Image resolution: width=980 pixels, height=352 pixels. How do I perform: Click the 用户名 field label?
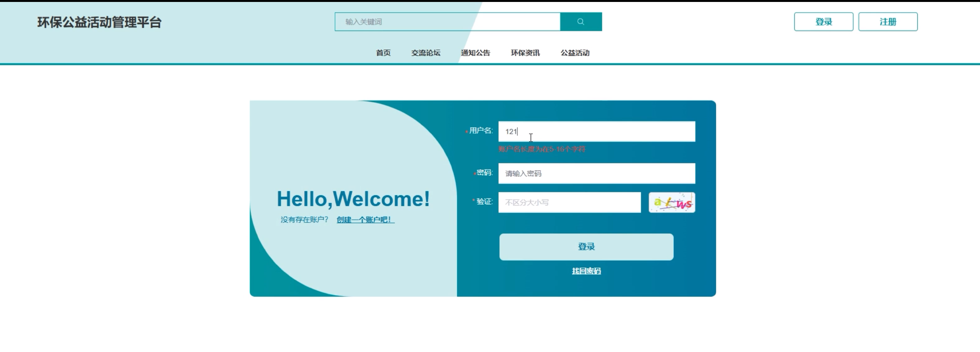click(481, 131)
